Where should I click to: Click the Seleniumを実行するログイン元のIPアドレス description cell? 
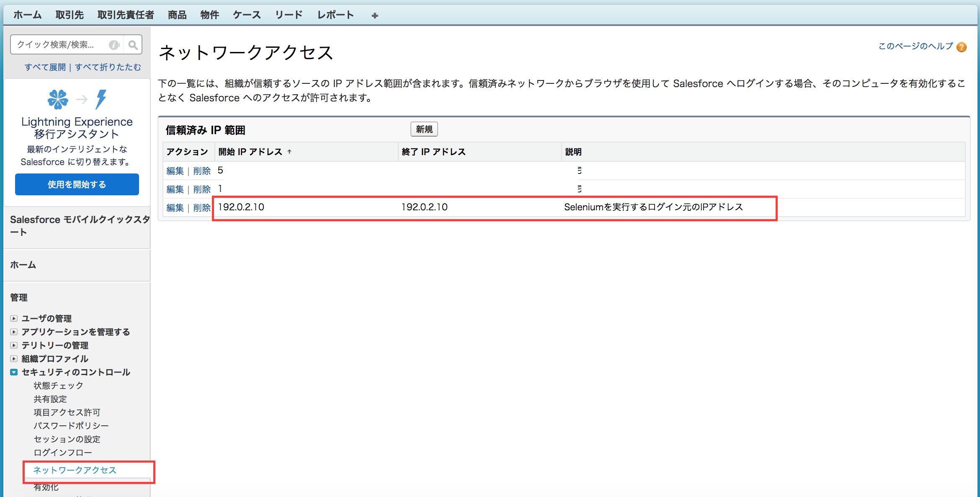click(x=653, y=207)
